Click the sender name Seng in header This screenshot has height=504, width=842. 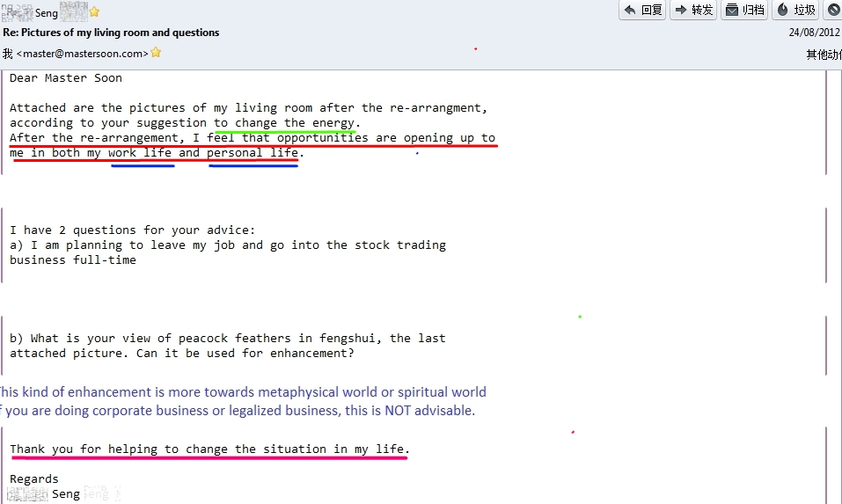pyautogui.click(x=47, y=13)
